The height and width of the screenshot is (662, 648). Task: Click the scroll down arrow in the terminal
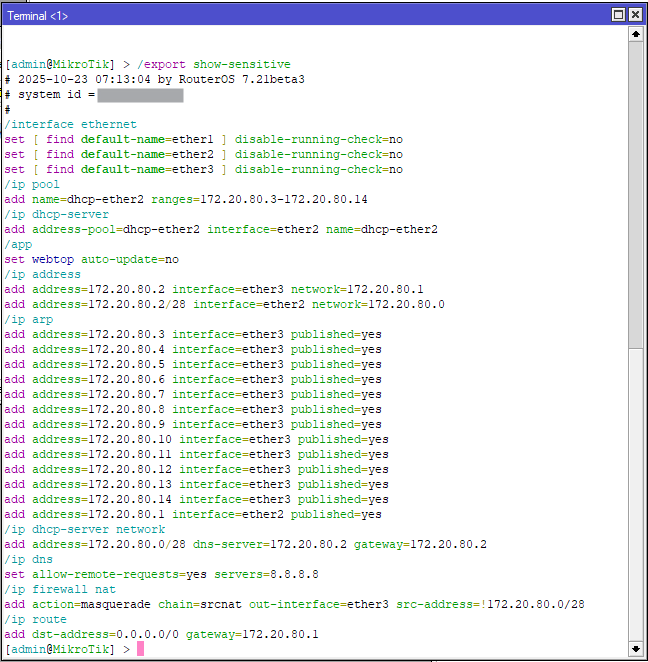click(635, 648)
